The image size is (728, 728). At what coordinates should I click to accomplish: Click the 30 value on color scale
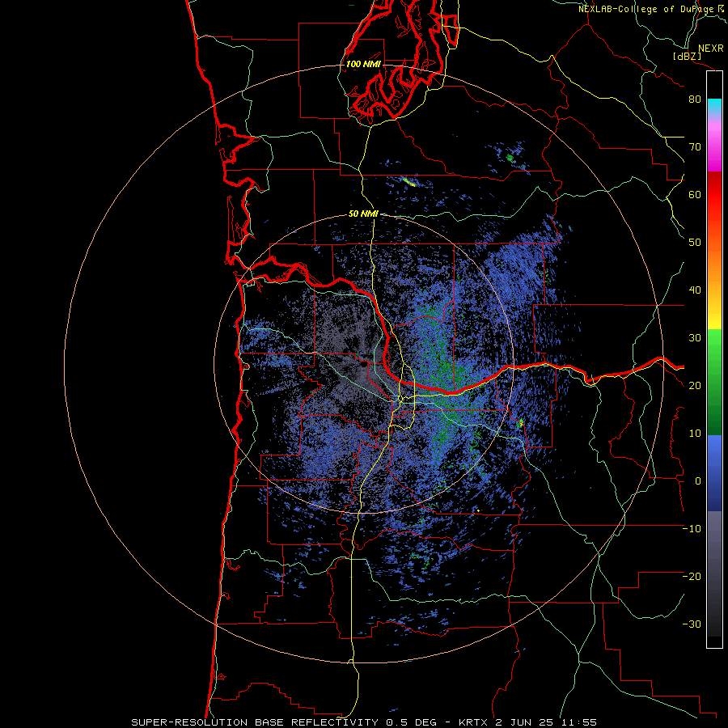tap(695, 338)
